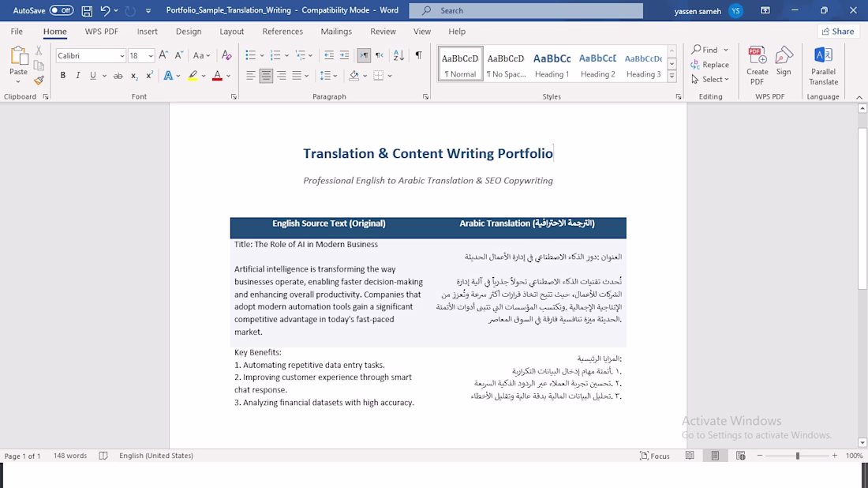This screenshot has width=868, height=488.
Task: Expand the Paste options arrow
Action: [18, 83]
